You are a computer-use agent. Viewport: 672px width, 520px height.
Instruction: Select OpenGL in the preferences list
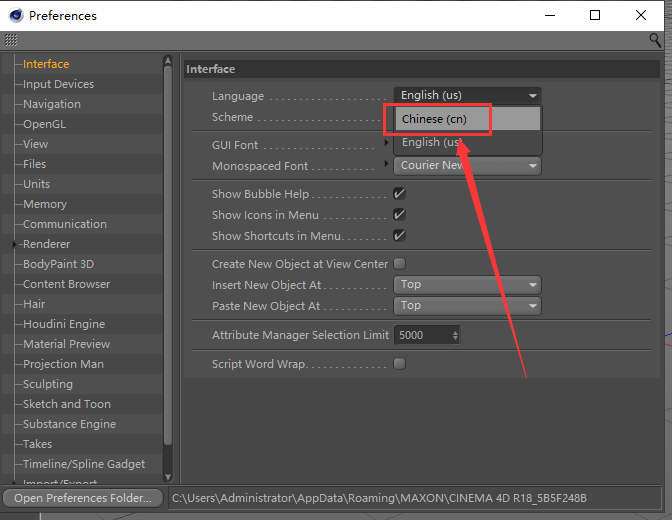[44, 124]
